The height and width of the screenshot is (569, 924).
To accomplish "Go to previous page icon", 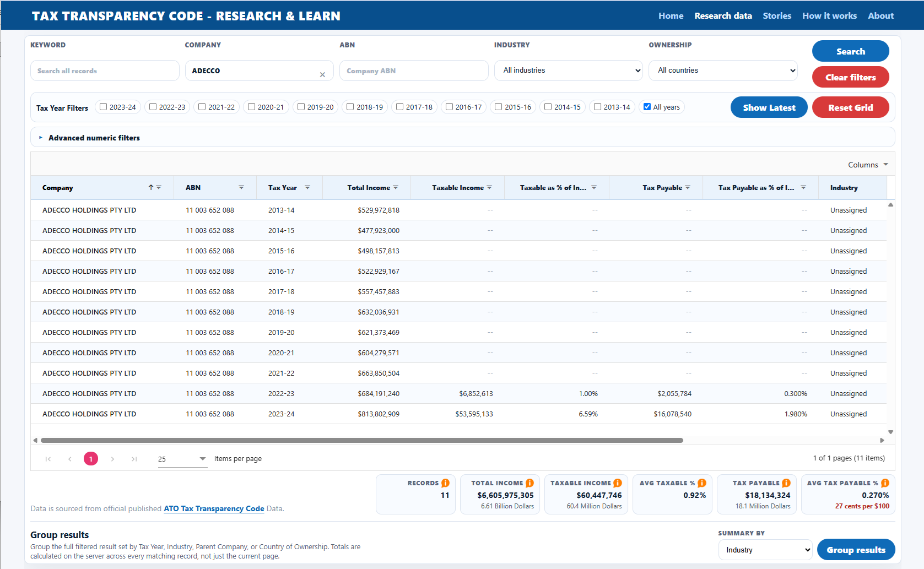I will coord(69,459).
